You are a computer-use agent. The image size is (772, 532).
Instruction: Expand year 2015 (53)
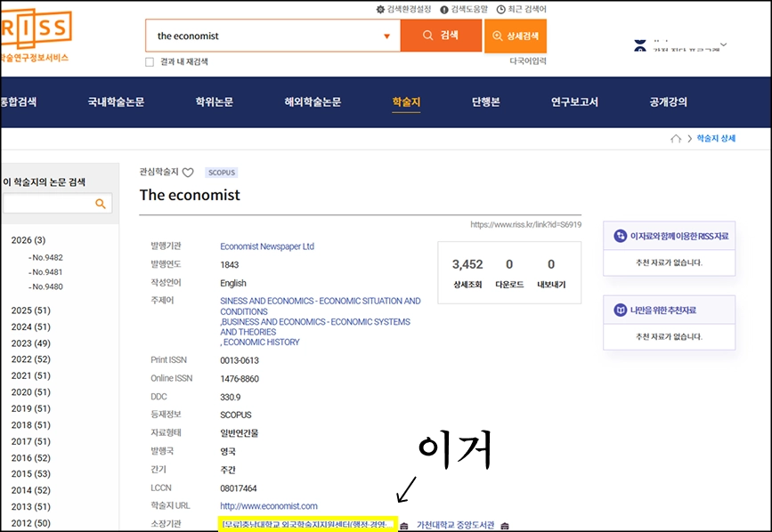[30, 473]
